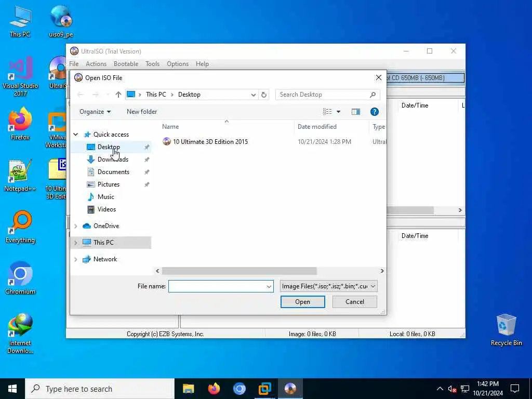Click New folder button
The height and width of the screenshot is (399, 532).
click(142, 112)
